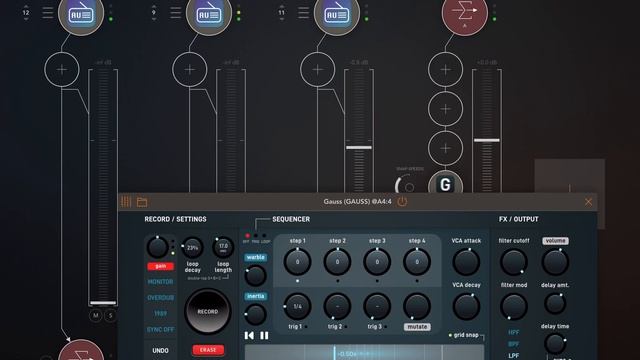Click the big RECORD button
The width and height of the screenshot is (640, 360).
point(208,311)
